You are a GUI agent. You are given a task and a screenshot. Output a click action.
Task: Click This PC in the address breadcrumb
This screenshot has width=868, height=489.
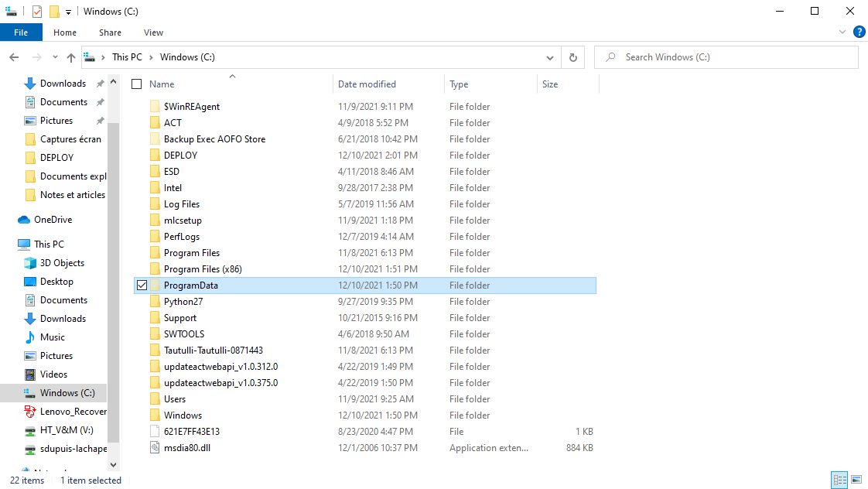coord(127,57)
